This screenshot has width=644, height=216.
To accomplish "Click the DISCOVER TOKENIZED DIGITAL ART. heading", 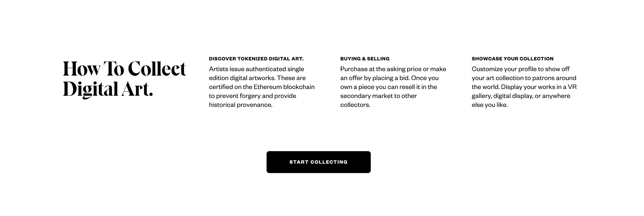I will [x=256, y=59].
